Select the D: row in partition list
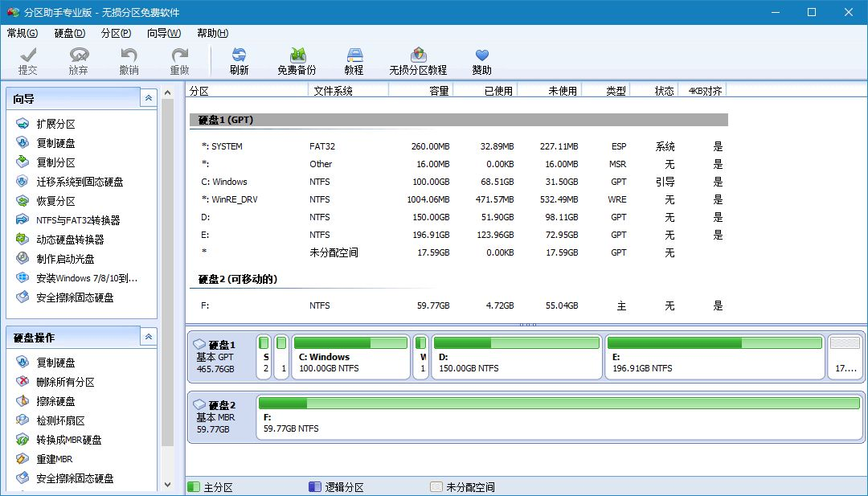The image size is (868, 496). (x=458, y=217)
